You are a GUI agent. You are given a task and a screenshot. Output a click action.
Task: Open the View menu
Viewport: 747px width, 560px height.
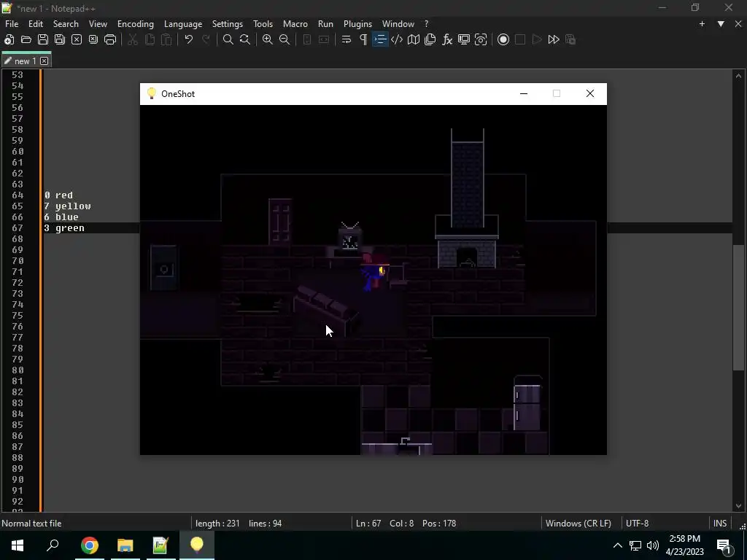coord(98,24)
